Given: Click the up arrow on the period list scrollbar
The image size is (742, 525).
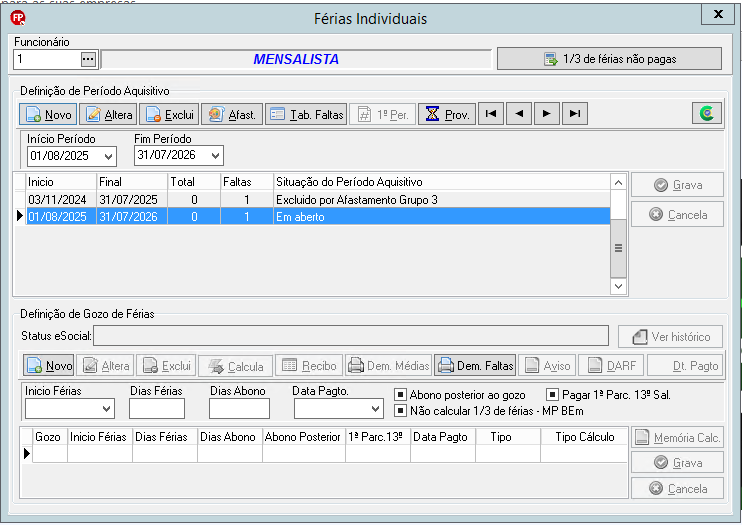Looking at the screenshot, I should (x=618, y=182).
